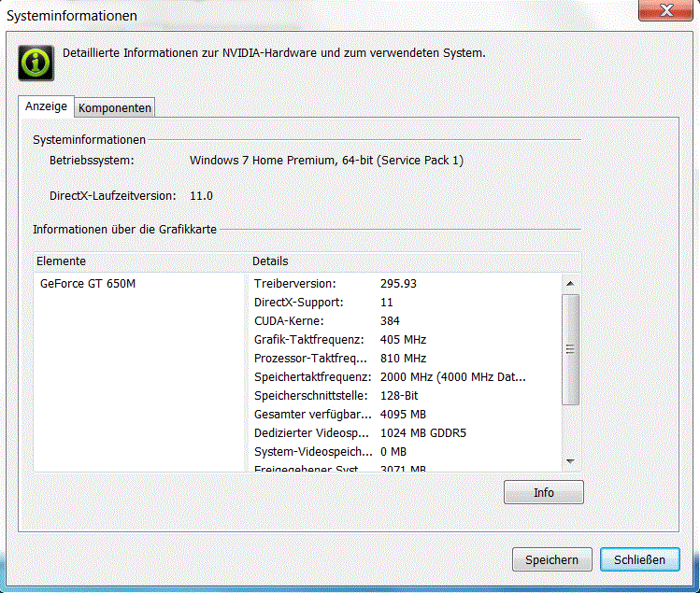The image size is (700, 593).
Task: Click the Prozessor-Taktfreq value 810 MHz
Action: point(403,359)
